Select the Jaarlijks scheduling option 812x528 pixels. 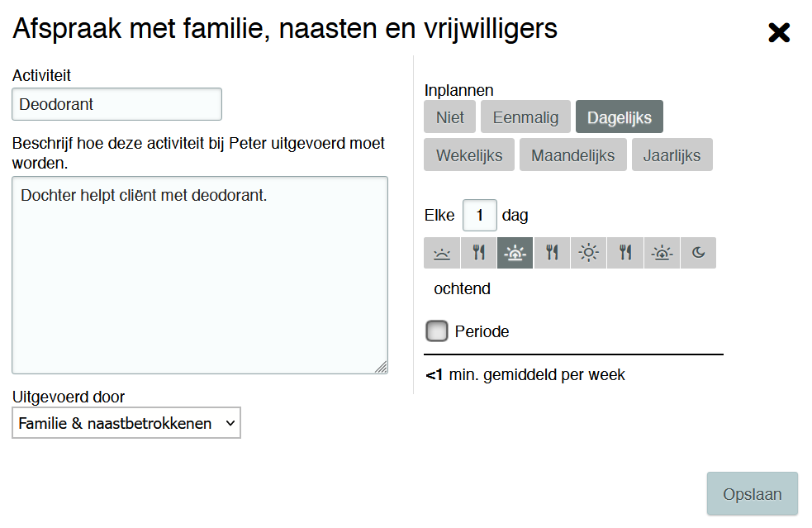[x=672, y=155]
